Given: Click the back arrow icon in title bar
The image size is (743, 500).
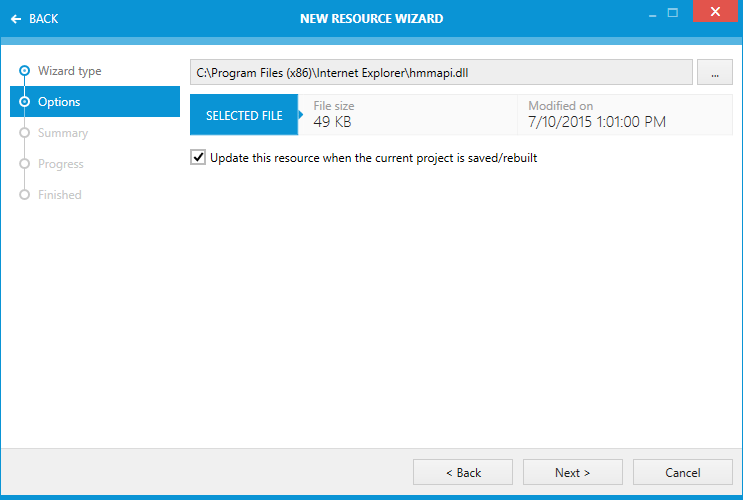Looking at the screenshot, I should coord(16,18).
